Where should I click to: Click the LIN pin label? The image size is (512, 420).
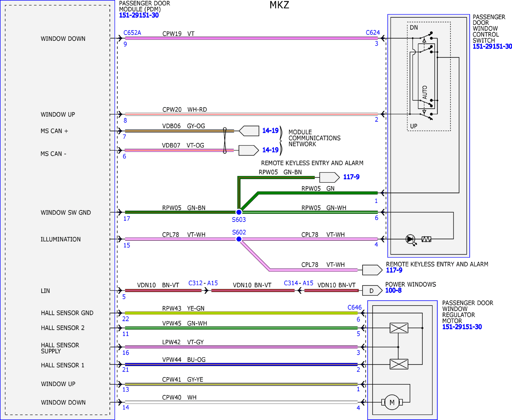pos(45,291)
